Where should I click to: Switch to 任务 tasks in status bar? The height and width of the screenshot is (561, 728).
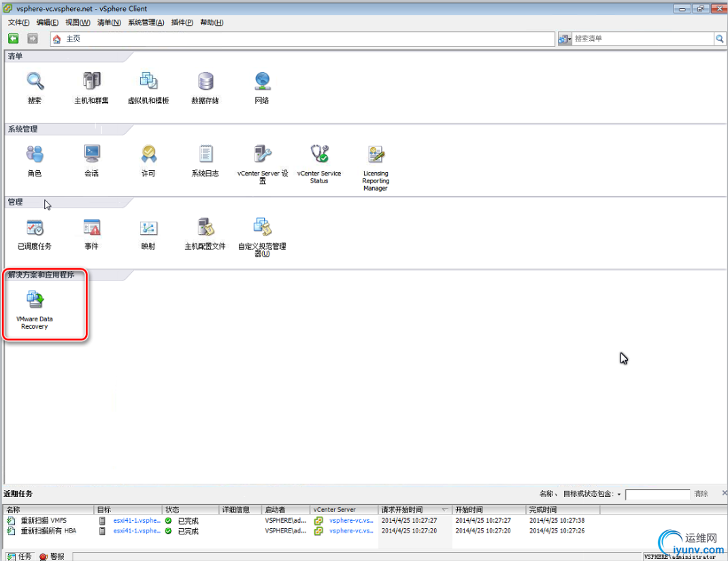(x=20, y=556)
